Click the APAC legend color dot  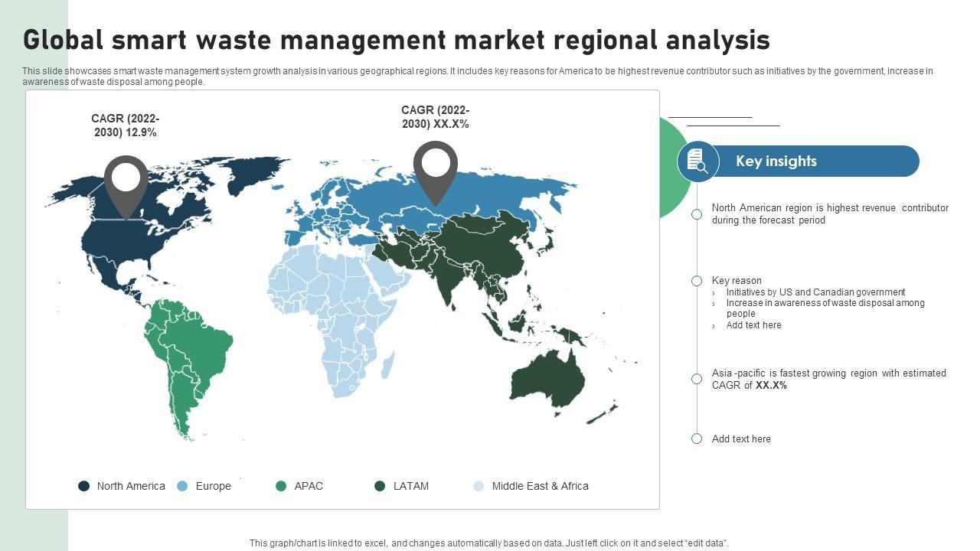[281, 486]
